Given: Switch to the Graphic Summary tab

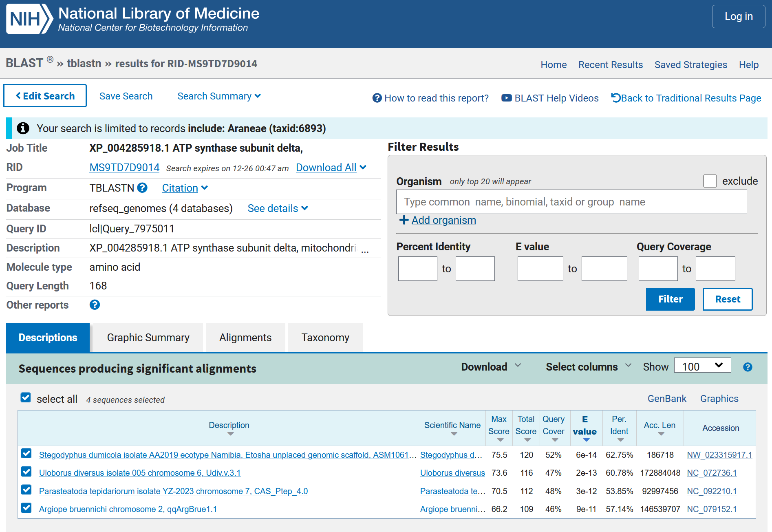Looking at the screenshot, I should pyautogui.click(x=148, y=338).
